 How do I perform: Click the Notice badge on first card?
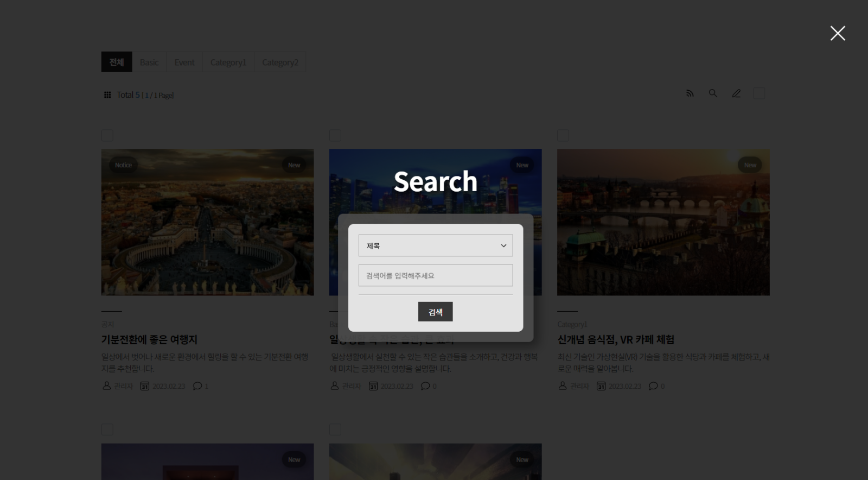[123, 165]
